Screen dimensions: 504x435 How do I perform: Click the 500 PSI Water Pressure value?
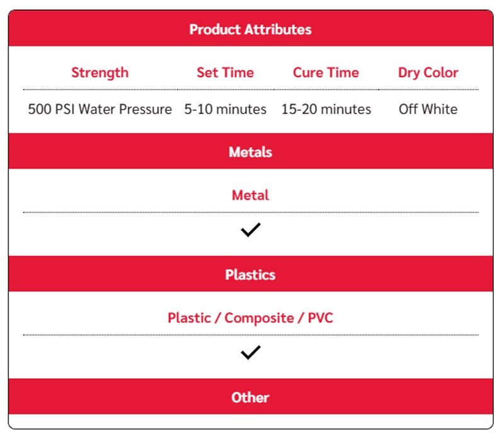click(100, 109)
